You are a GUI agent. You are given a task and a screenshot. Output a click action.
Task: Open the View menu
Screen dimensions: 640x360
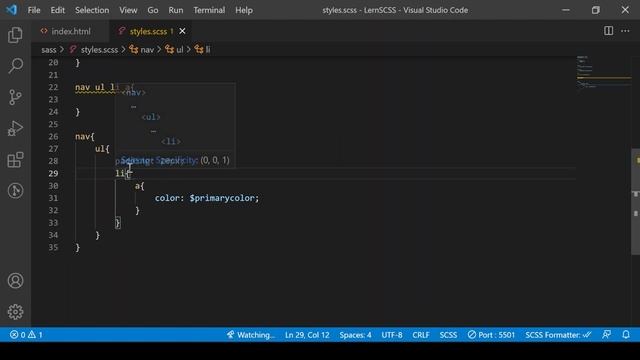point(128,10)
